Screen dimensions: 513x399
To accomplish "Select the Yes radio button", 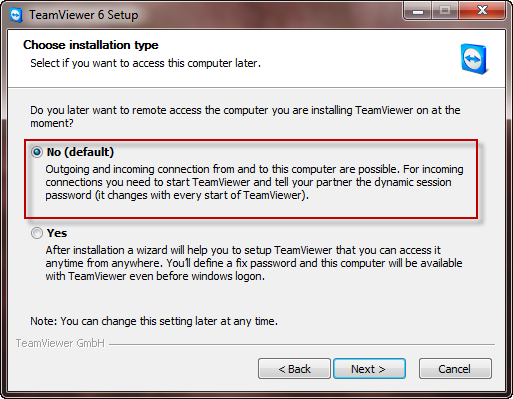I will [x=37, y=233].
